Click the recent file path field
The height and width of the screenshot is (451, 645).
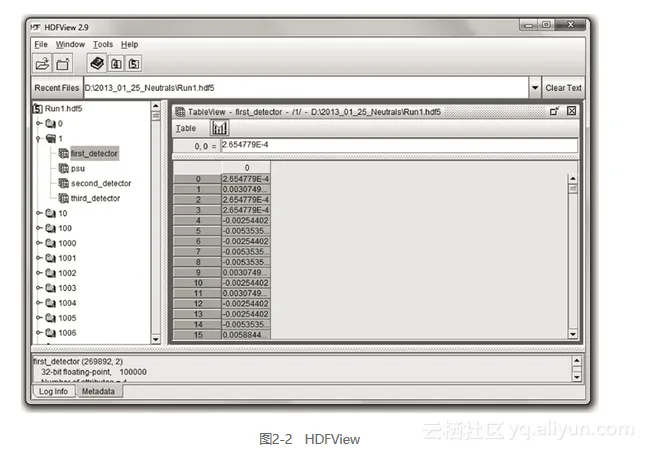coord(306,88)
